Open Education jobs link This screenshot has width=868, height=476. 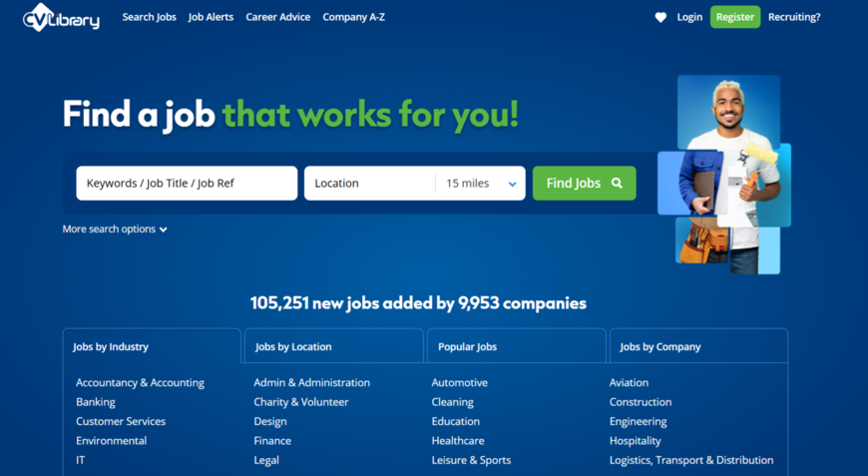click(x=456, y=421)
